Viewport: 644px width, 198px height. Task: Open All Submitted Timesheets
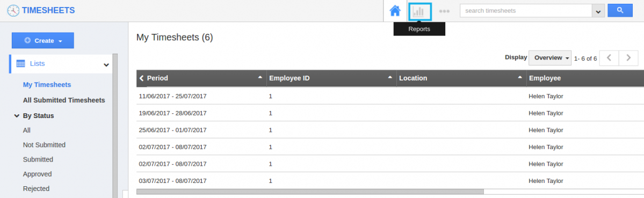(64, 100)
